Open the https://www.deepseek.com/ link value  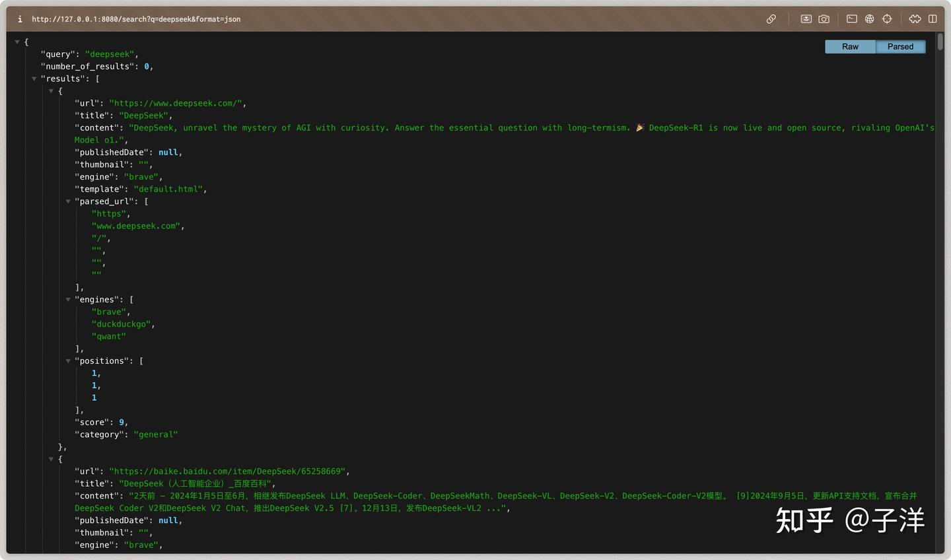[177, 104]
